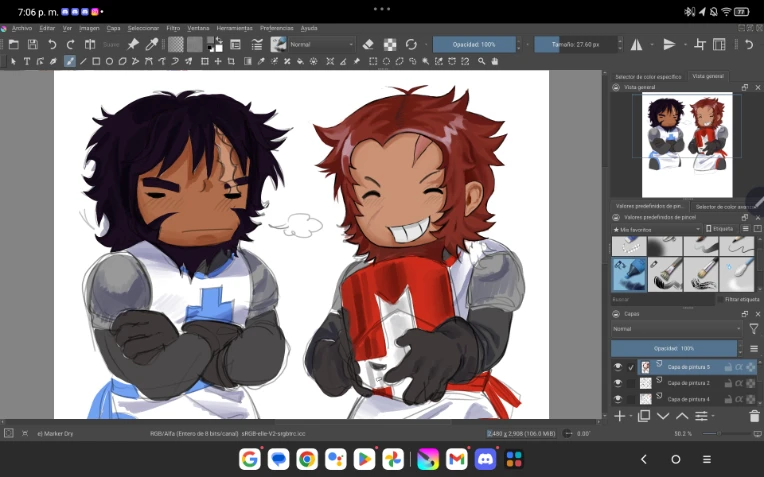The image size is (764, 477).
Task: Click the foreground/background color swatch
Action: pos(214,44)
